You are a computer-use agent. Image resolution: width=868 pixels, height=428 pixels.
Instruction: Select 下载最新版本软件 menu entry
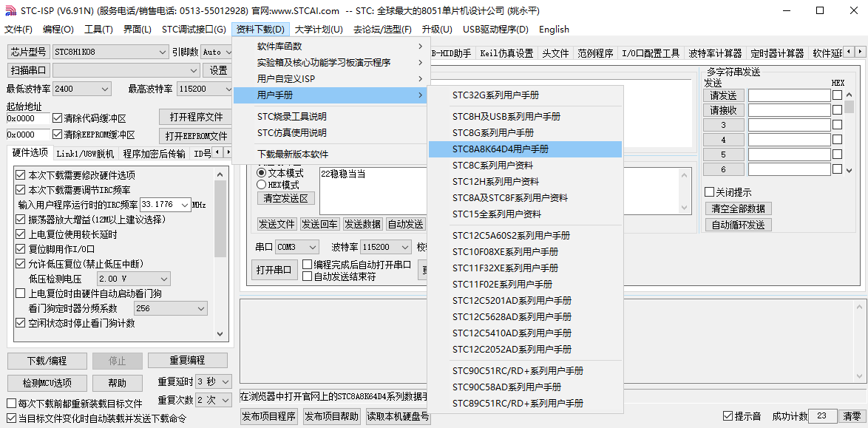pos(330,154)
